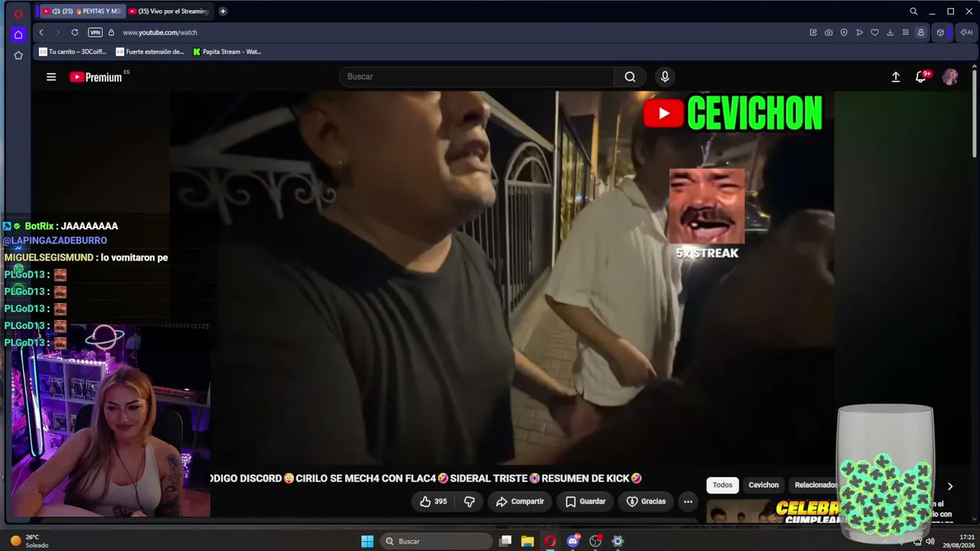Go to YouTube Premium home logo
This screenshot has width=980, height=551.
(96, 77)
